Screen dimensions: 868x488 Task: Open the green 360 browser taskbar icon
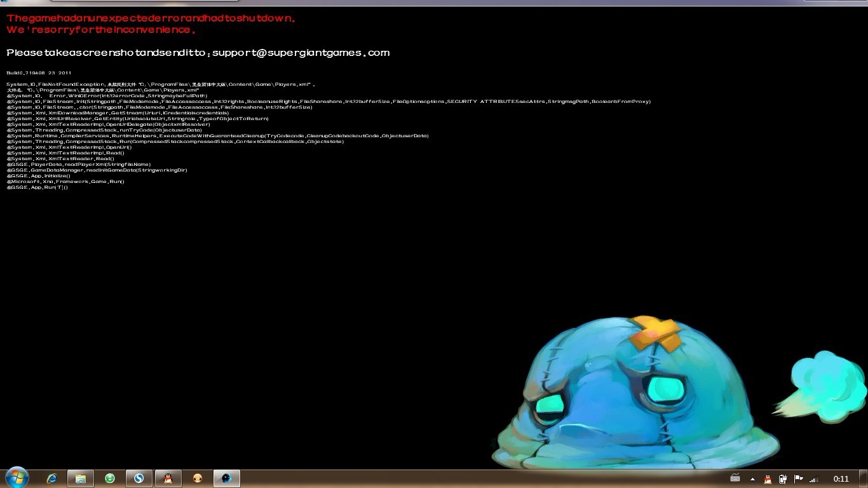[110, 478]
